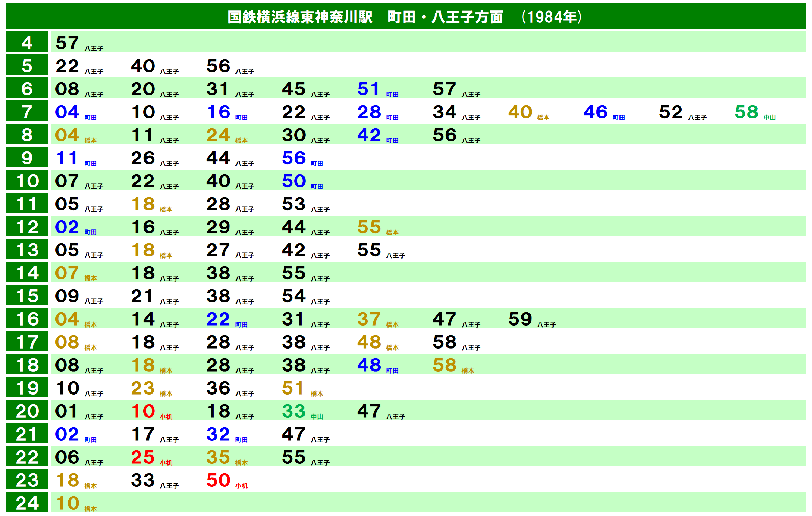
Task: Click the hour 4 row label
Action: pyautogui.click(x=27, y=43)
